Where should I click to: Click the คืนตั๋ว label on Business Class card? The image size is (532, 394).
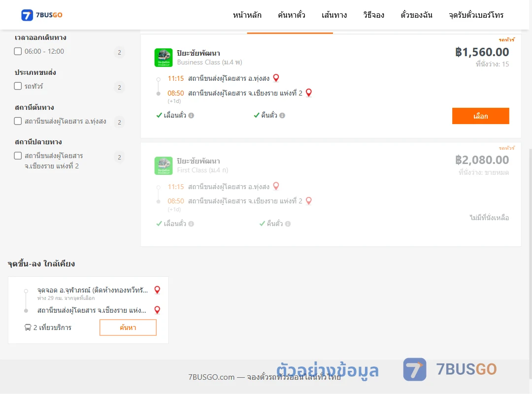(269, 115)
